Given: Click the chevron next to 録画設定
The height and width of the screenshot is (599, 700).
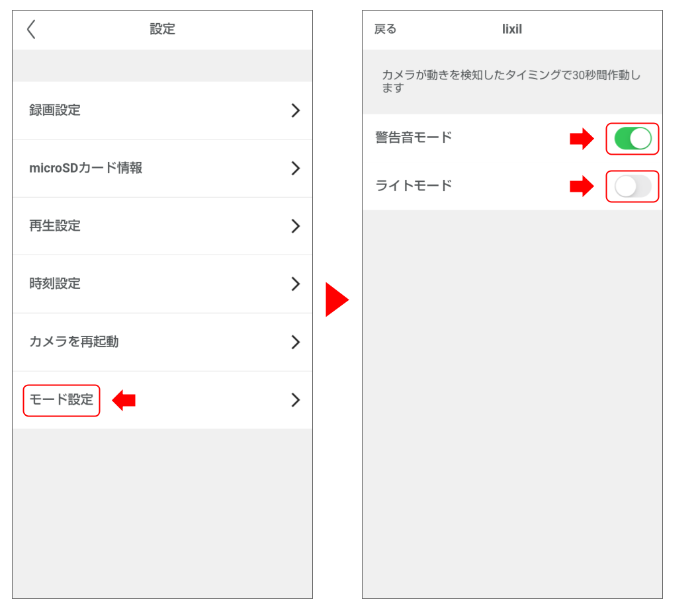Looking at the screenshot, I should coord(295,110).
